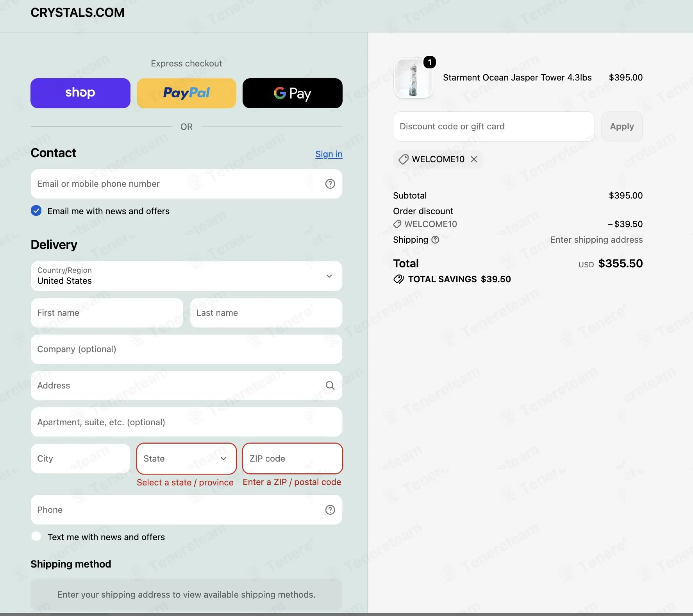Open the Country/Region dropdown
The image size is (693, 616).
[x=186, y=276]
